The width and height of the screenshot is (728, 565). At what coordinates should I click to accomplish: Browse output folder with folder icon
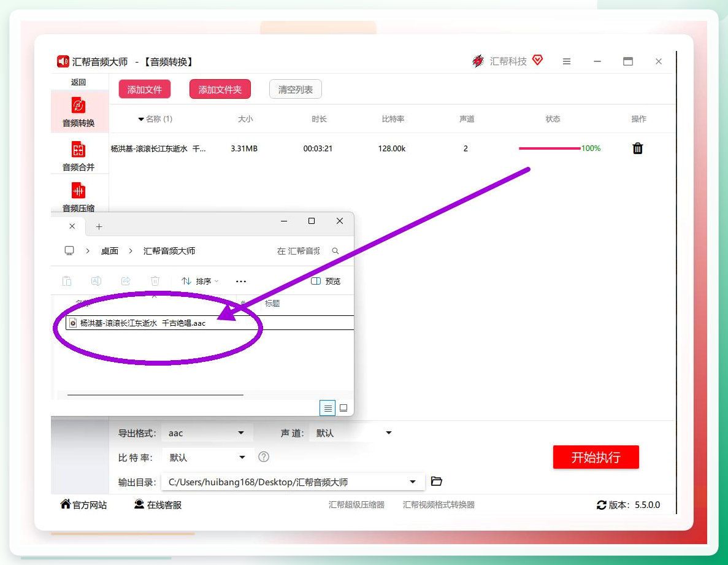pyautogui.click(x=437, y=481)
